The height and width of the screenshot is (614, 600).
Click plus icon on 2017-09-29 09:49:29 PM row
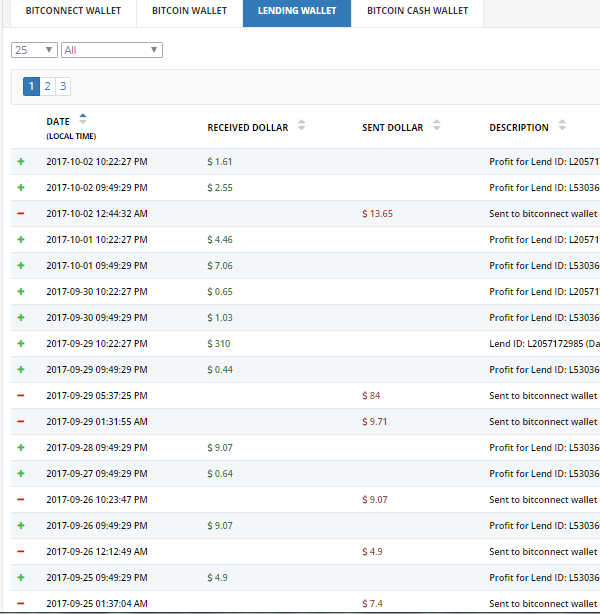(x=21, y=370)
